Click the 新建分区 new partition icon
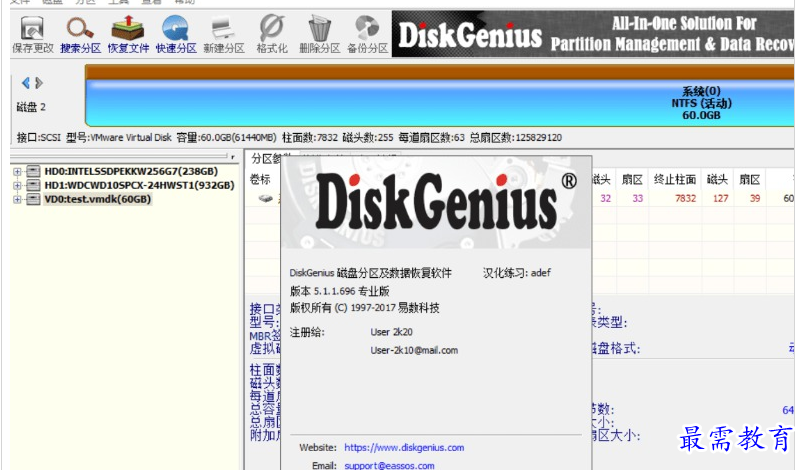 pyautogui.click(x=224, y=34)
